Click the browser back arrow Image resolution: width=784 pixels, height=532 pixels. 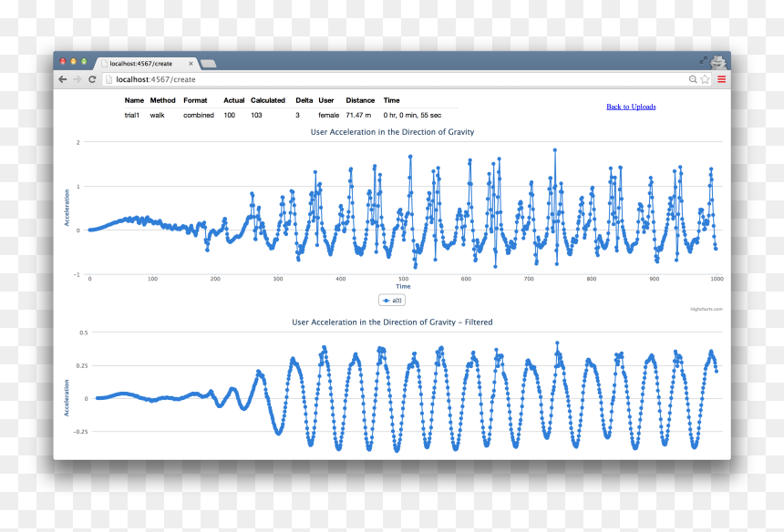tap(63, 79)
